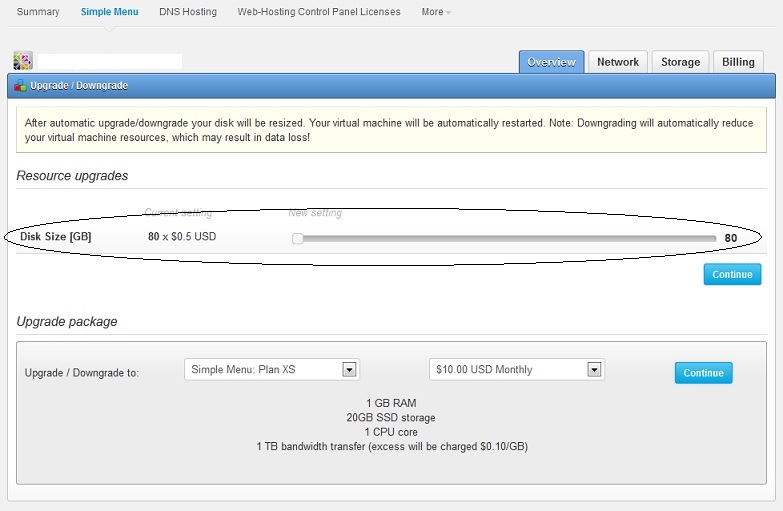The width and height of the screenshot is (783, 511).
Task: Click the Upgrade / Downgrade header icon
Action: (x=20, y=86)
